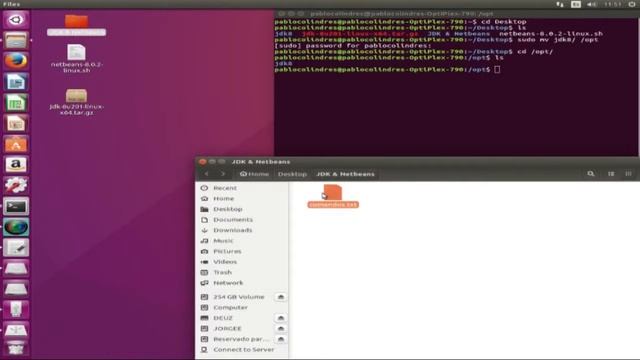Open the network indicator in the top panel

point(560,4)
